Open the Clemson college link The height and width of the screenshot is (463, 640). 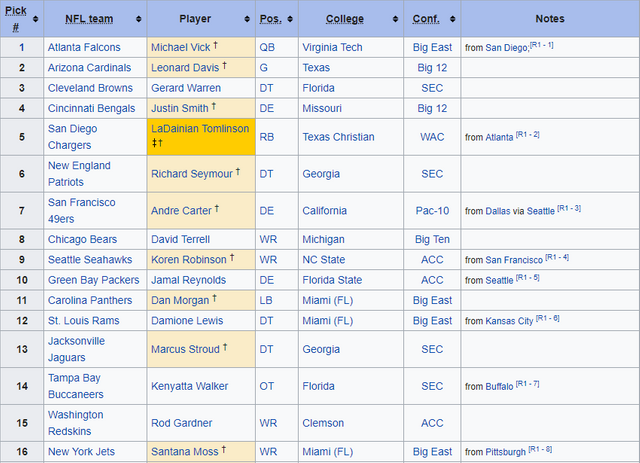click(323, 423)
